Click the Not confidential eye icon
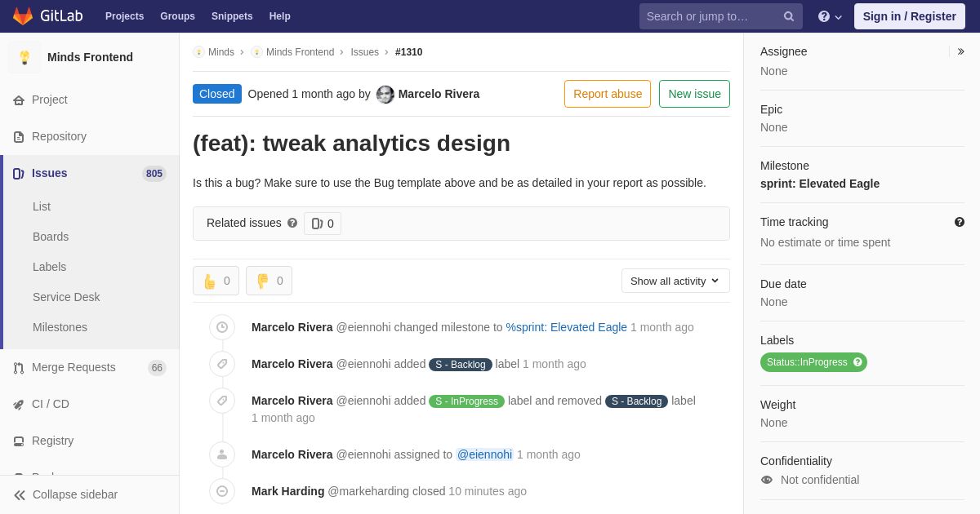 [767, 480]
